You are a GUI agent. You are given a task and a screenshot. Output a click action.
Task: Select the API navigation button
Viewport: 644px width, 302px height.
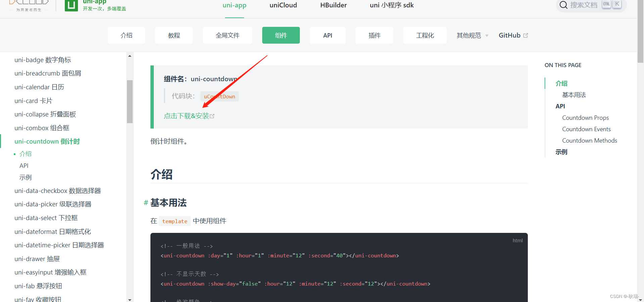click(328, 35)
